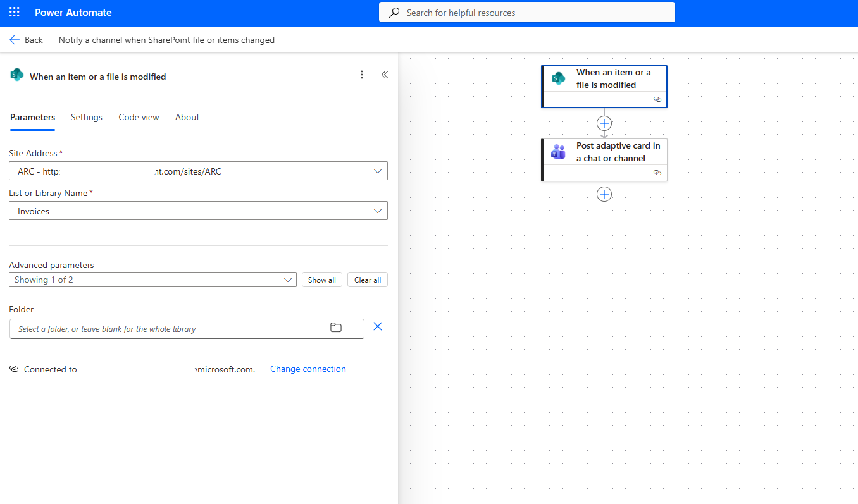The image size is (858, 504).
Task: Click the Change connection link
Action: pyautogui.click(x=308, y=369)
